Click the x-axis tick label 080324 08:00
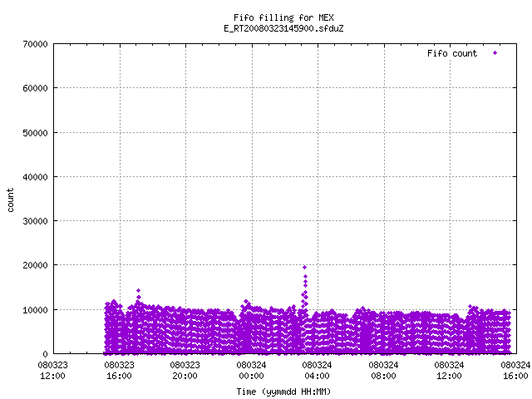The image size is (532, 399). [384, 371]
